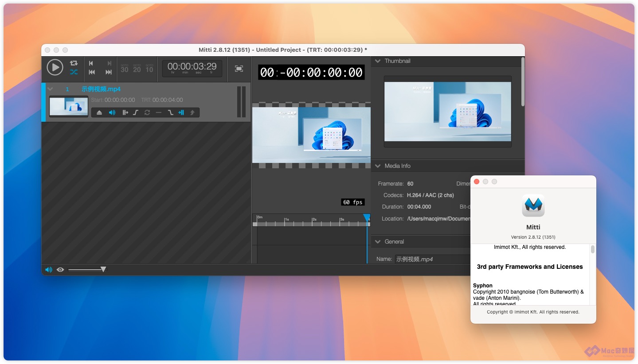Click the dash transition icon on cue 1
The image size is (638, 364).
(159, 113)
